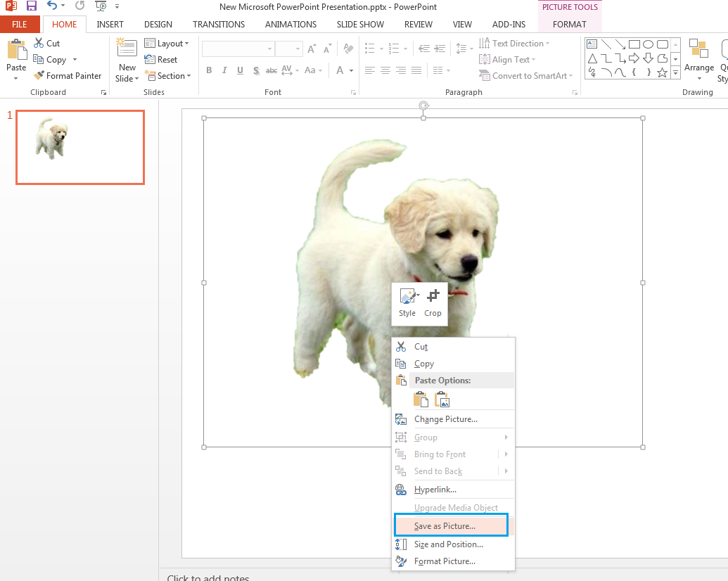Toggle italic formatting

224,70
